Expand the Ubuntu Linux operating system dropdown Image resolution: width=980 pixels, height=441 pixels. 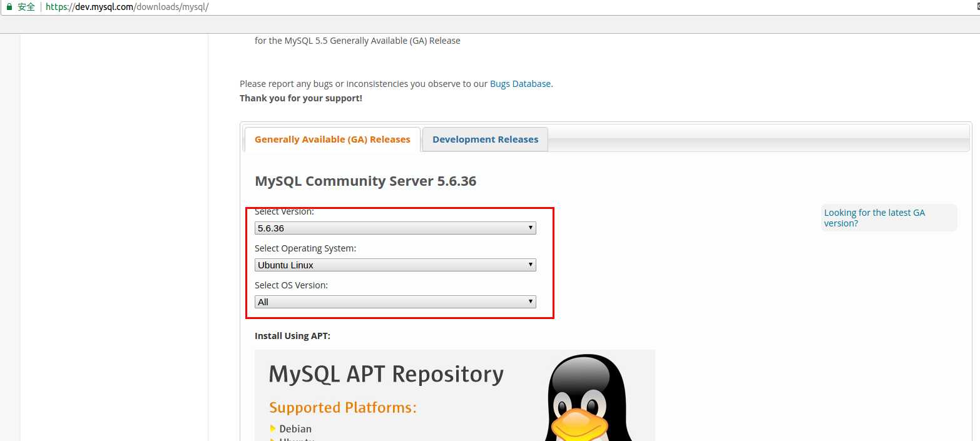[x=394, y=265]
